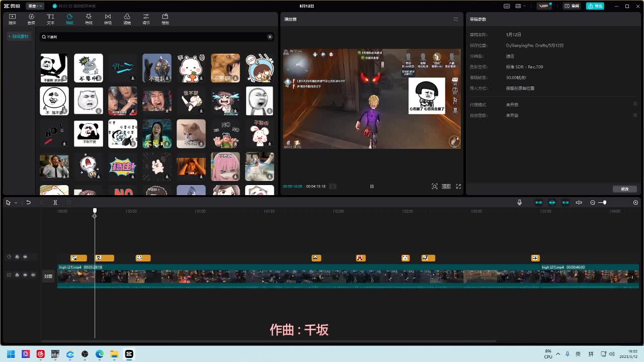The width and height of the screenshot is (644, 362).
Task: Click the 审阅 review button
Action: [572, 6]
